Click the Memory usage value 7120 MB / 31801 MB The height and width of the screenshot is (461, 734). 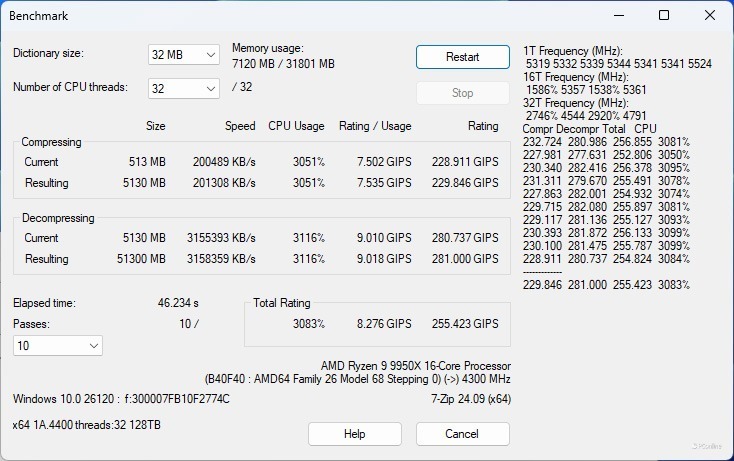[x=283, y=64]
